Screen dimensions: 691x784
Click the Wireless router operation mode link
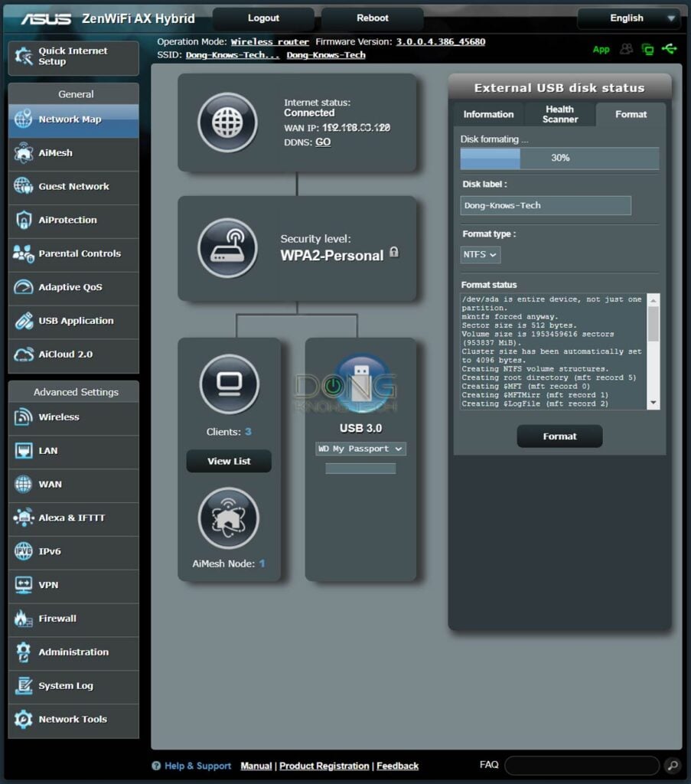click(270, 42)
